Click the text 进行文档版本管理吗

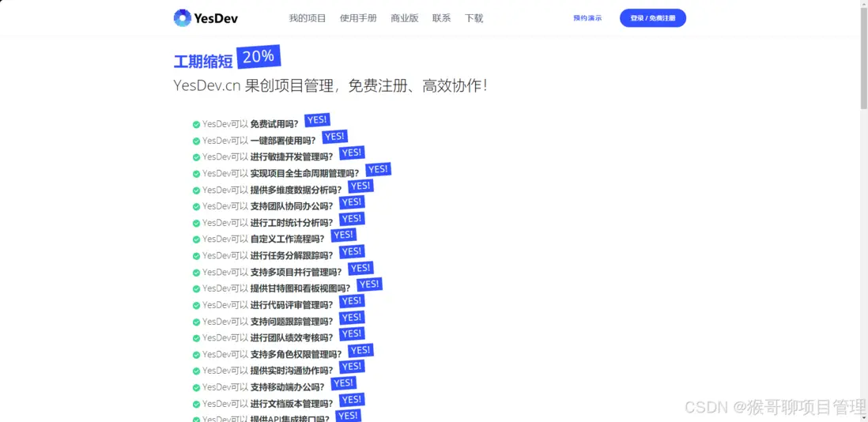pos(292,403)
